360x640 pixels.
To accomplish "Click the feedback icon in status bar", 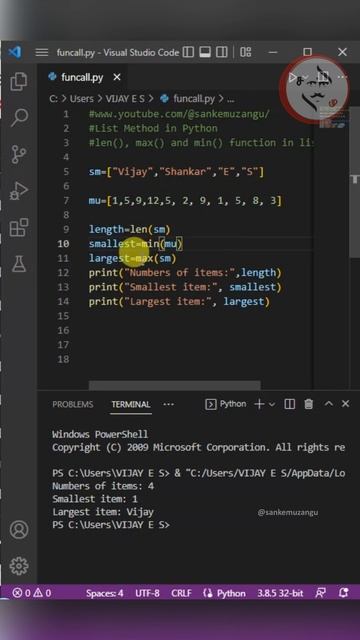I will pyautogui.click(x=321, y=593).
